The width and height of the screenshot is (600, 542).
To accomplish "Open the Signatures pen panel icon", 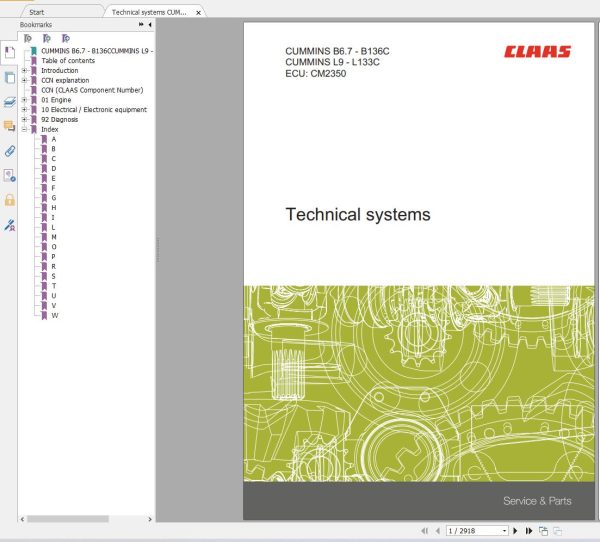I will [10, 225].
